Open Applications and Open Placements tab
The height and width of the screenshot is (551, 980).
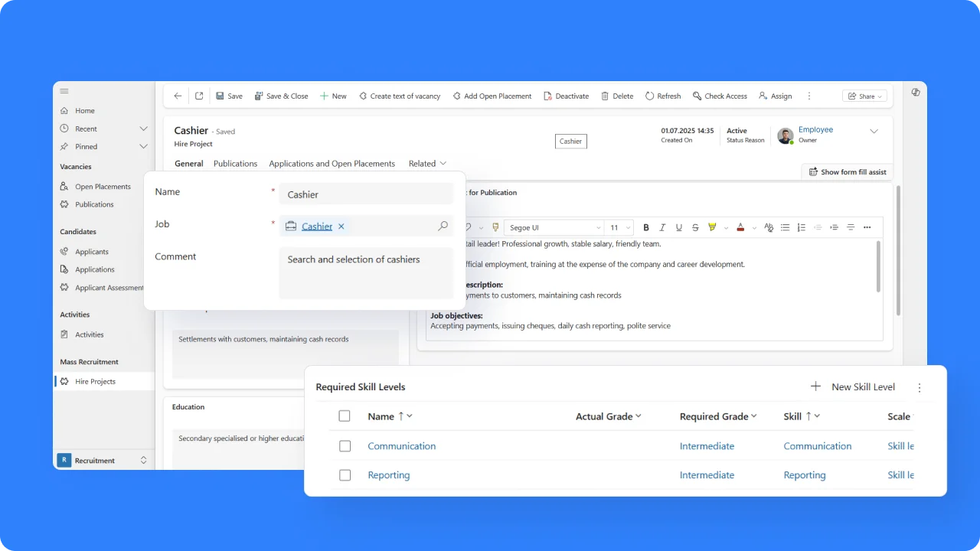(332, 164)
